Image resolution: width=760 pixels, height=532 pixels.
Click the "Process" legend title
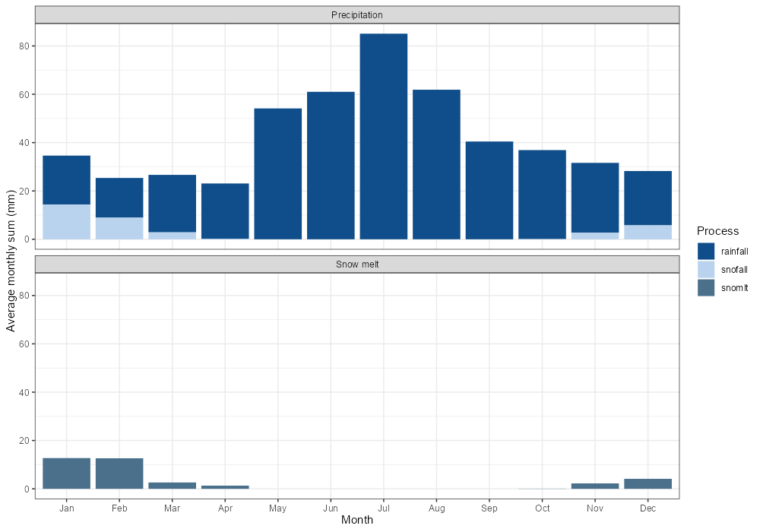(x=717, y=231)
